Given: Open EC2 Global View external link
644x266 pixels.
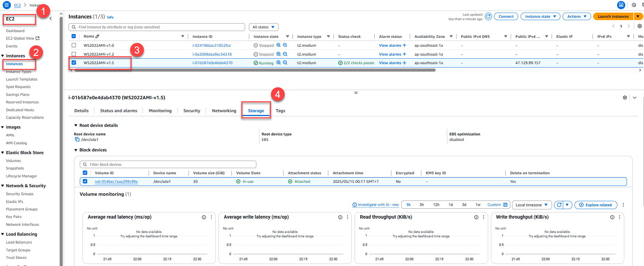Looking at the screenshot, I should [x=38, y=38].
